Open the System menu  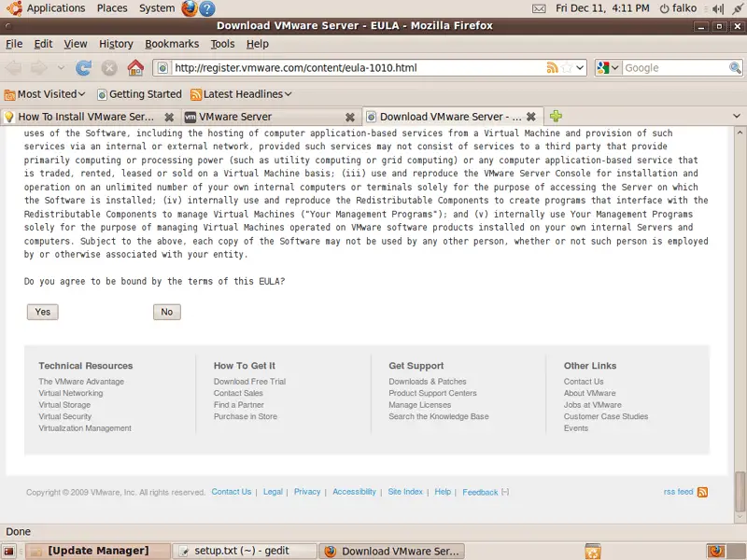(x=157, y=8)
